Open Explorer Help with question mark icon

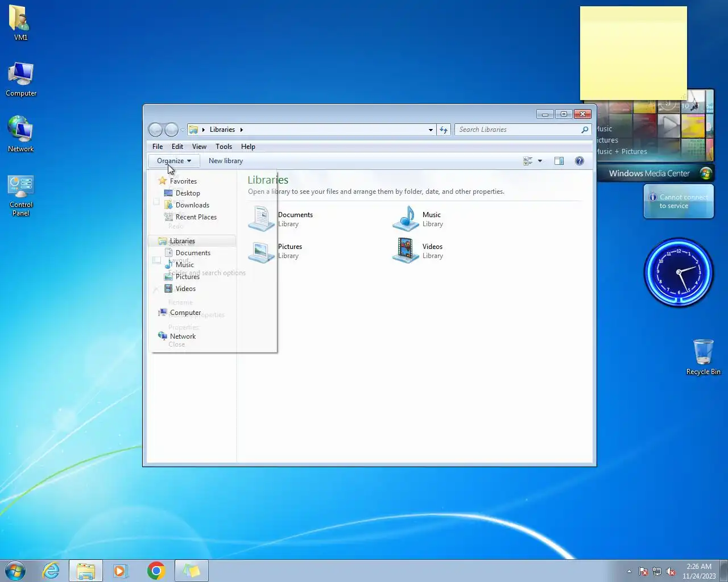tap(579, 161)
